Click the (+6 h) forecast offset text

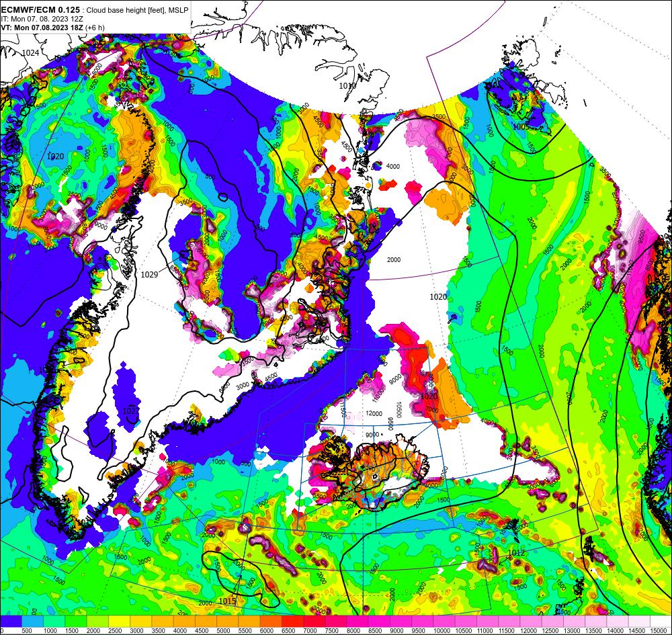(95, 28)
